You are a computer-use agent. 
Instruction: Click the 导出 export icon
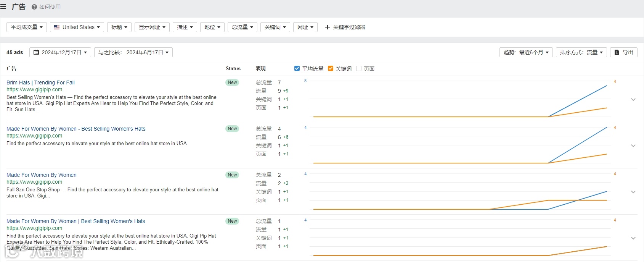coord(617,52)
